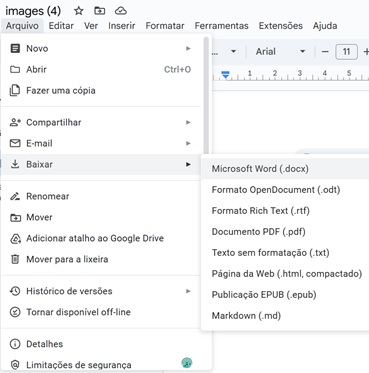The width and height of the screenshot is (369, 373).
Task: Choose Detalhes from the menu
Action: pos(102,344)
